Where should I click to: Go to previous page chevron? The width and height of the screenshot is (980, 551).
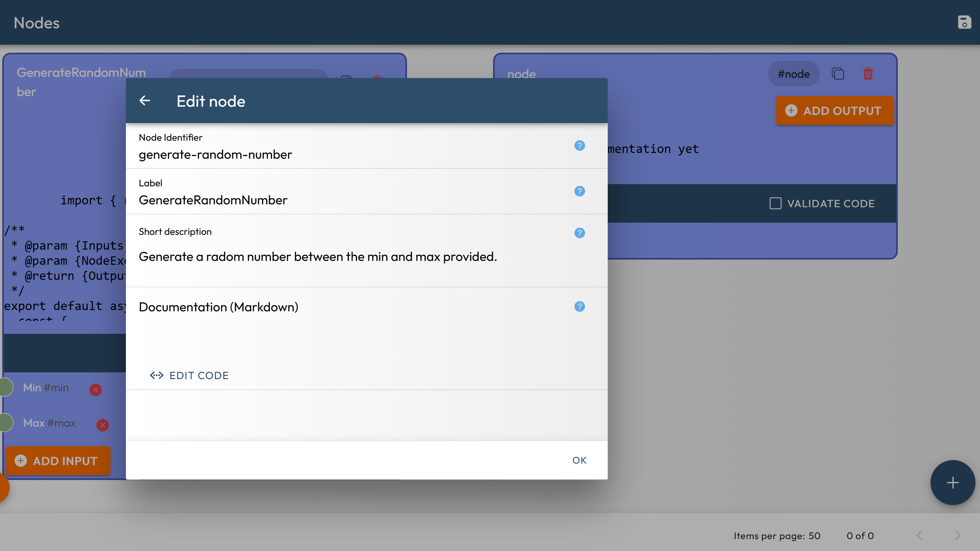coord(919,536)
